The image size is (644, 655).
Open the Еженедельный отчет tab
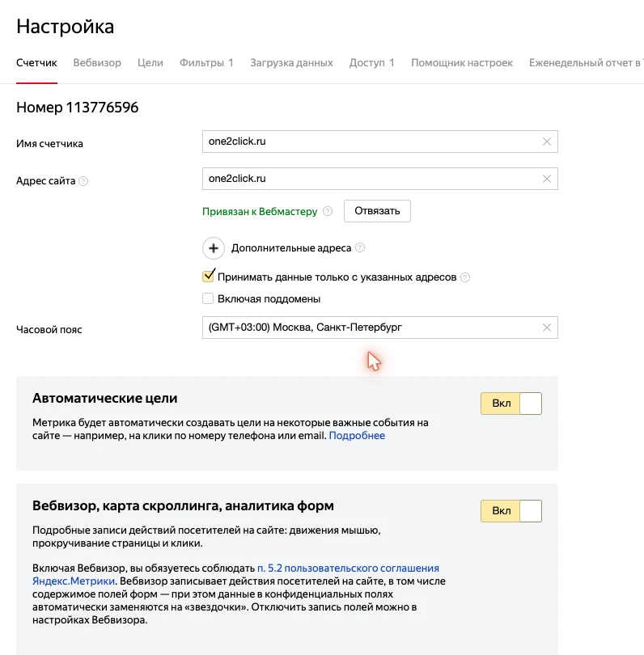coord(586,62)
